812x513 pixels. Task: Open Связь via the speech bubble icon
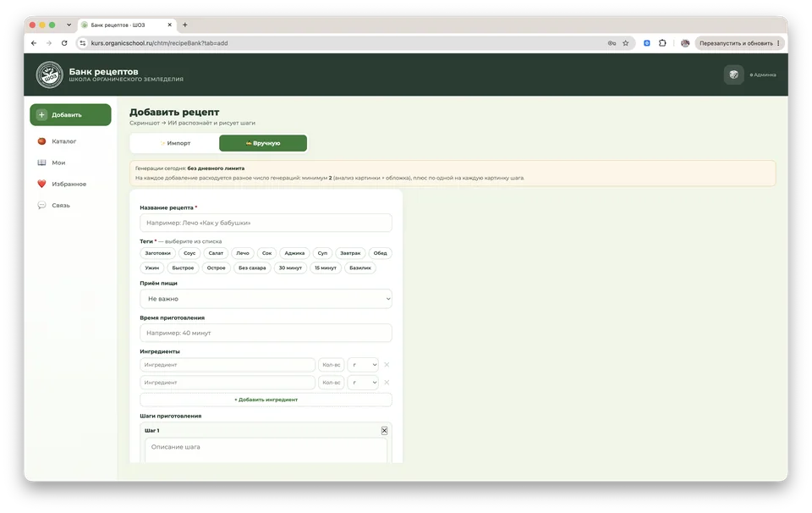54,205
